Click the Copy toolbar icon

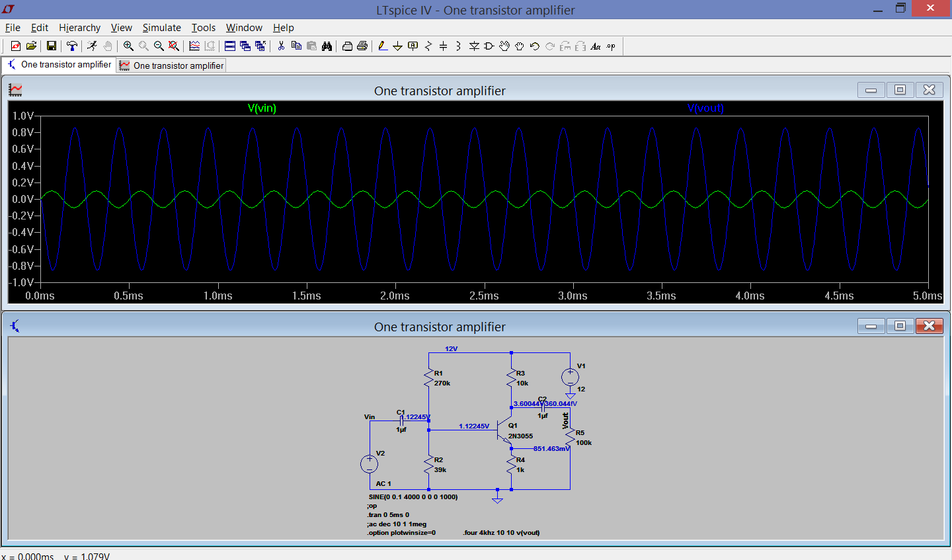(296, 46)
